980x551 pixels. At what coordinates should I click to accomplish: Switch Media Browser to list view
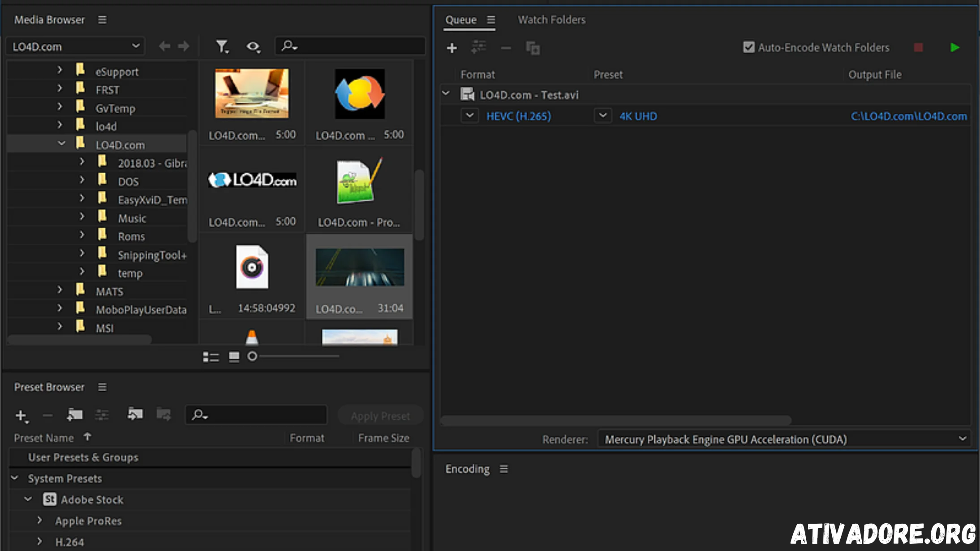pyautogui.click(x=211, y=357)
